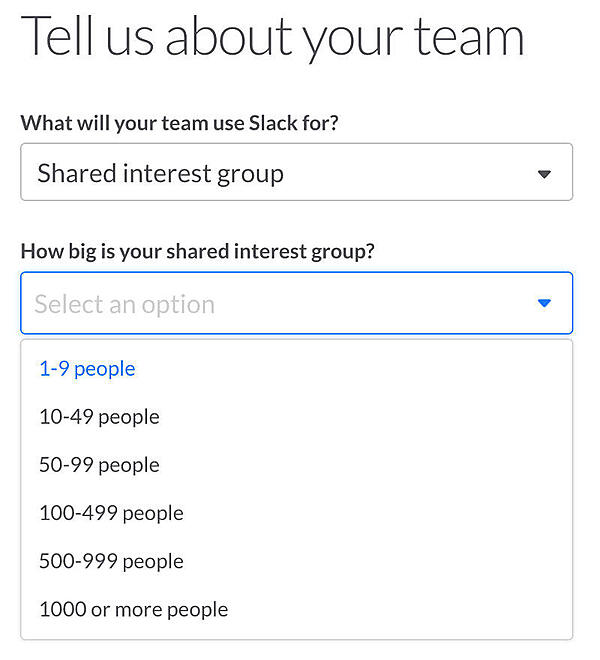The width and height of the screenshot is (600, 660).
Task: Select '1000 or more people' option
Action: 133,609
